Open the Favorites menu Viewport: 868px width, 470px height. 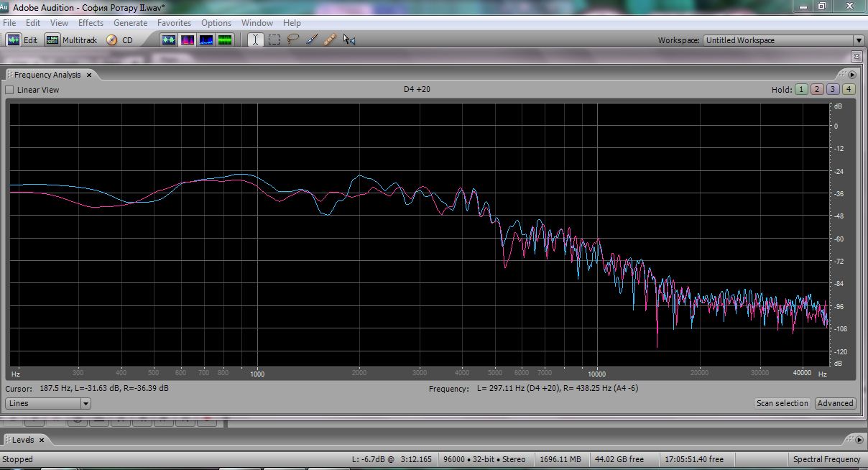[x=174, y=23]
